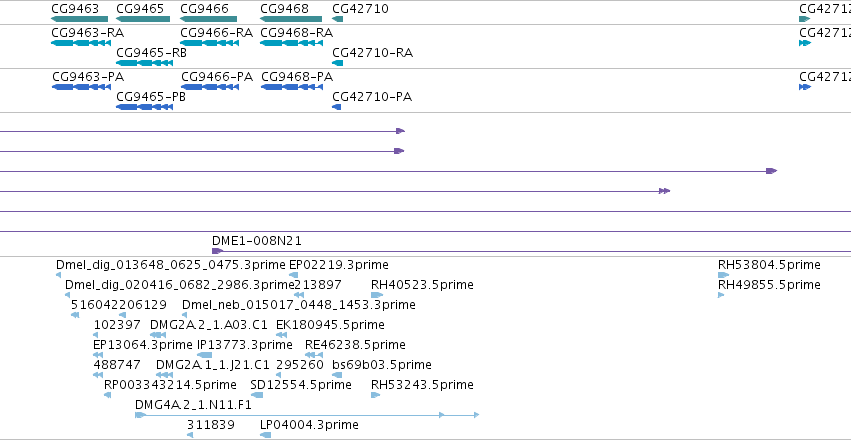Select the CG9468 gene bar
This screenshot has width=851, height=440.
point(293,20)
